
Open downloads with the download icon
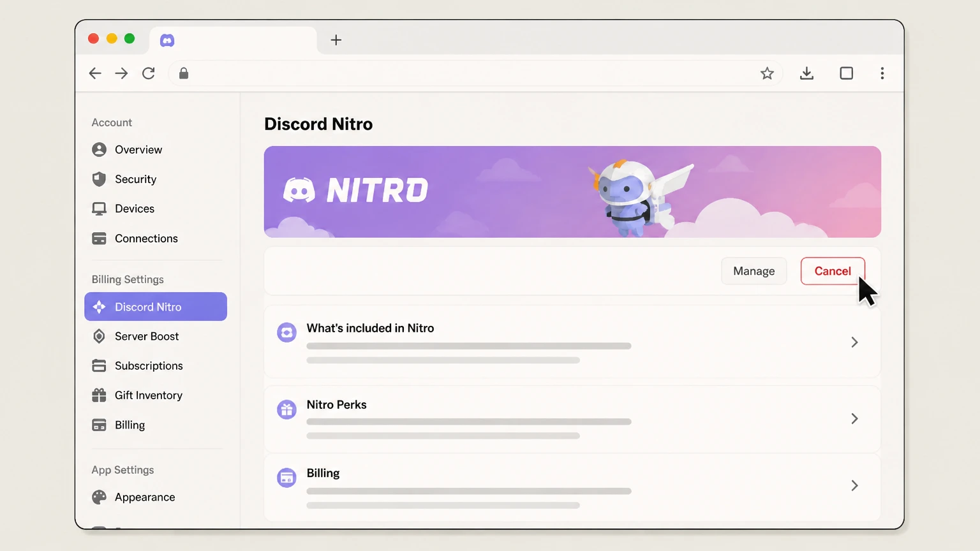pyautogui.click(x=806, y=73)
